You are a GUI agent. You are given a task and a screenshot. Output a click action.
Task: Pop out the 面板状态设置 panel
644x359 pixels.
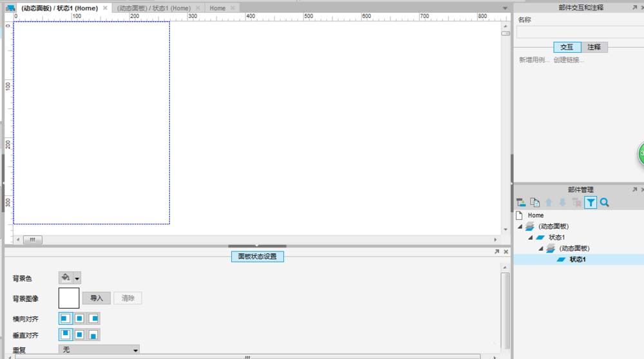pos(497,251)
